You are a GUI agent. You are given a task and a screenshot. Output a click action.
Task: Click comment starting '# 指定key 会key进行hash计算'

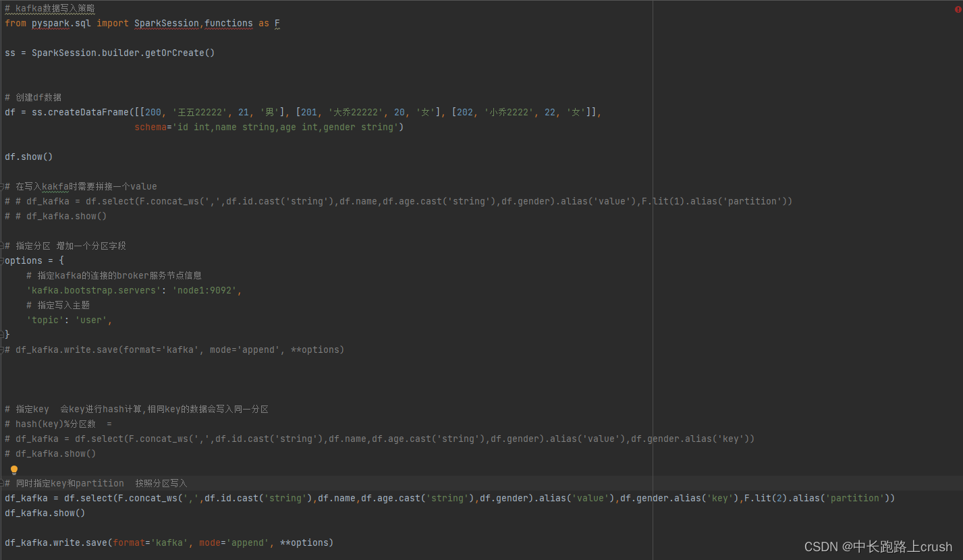pos(137,409)
